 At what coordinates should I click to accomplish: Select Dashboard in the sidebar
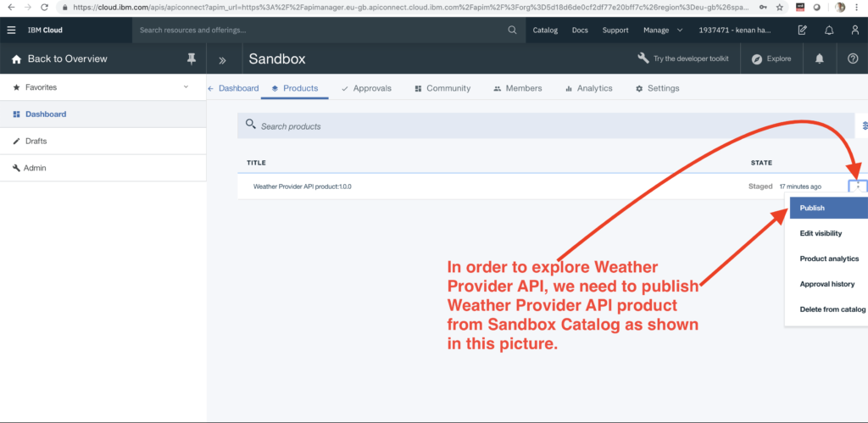[103, 114]
